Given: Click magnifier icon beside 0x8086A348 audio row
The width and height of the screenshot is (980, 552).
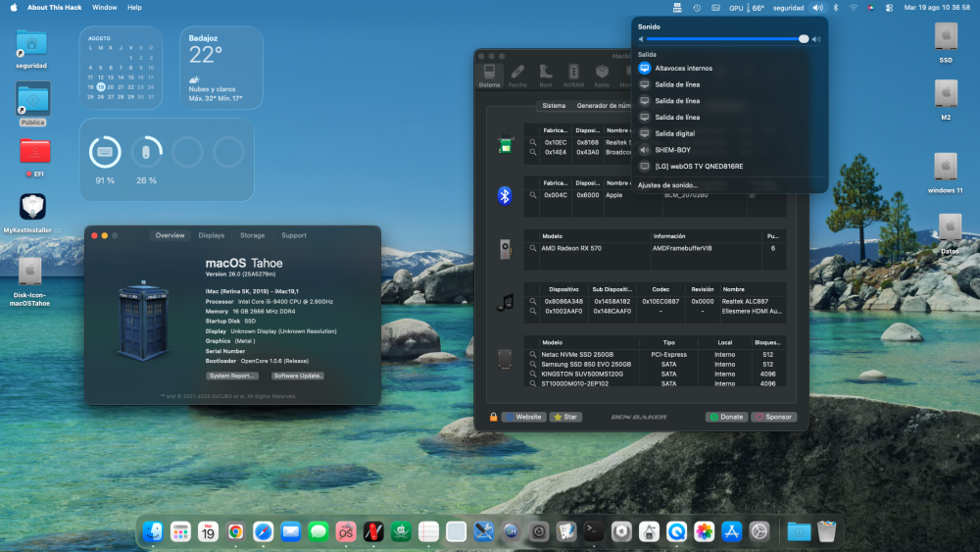Looking at the screenshot, I should pyautogui.click(x=533, y=301).
